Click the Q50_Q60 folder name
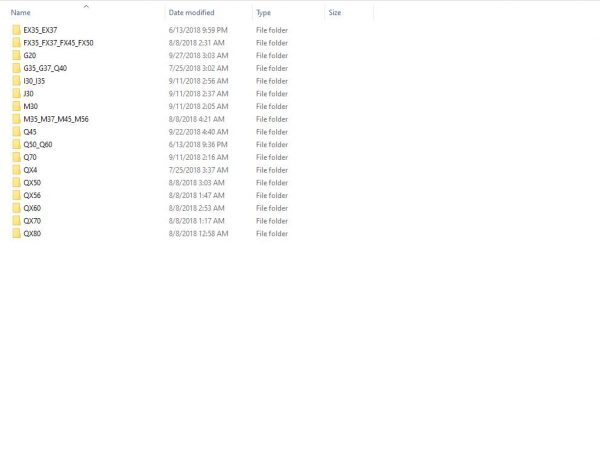Image resolution: width=600 pixels, height=476 pixels. pyautogui.click(x=38, y=144)
